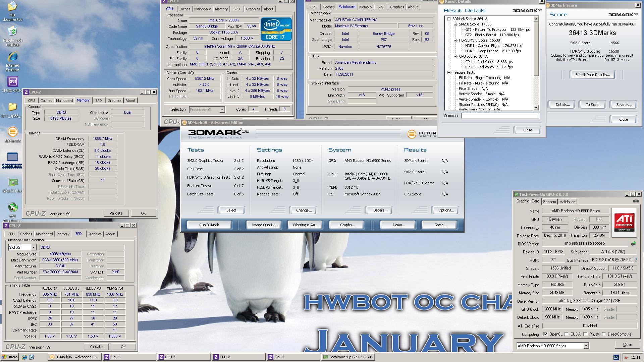Screen dimensions: 644x362
Task: Open Slot #2 memory slot dropdown
Action: point(34,247)
